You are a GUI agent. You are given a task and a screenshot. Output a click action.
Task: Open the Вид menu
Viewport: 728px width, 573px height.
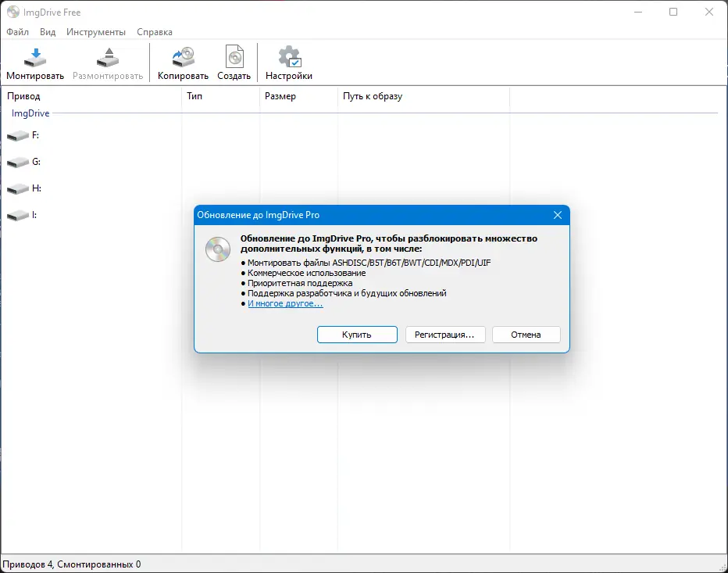tap(48, 32)
